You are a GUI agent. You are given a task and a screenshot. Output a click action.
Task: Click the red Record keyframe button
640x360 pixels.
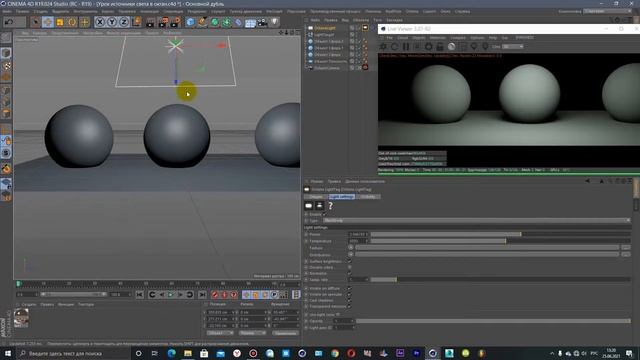[x=215, y=295]
